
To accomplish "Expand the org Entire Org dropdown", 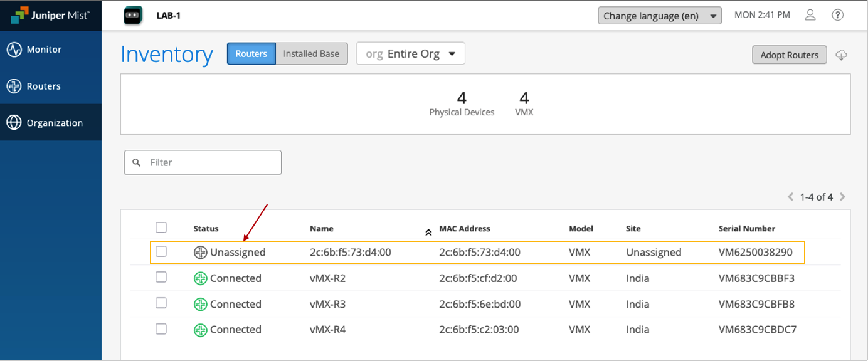I will (410, 54).
